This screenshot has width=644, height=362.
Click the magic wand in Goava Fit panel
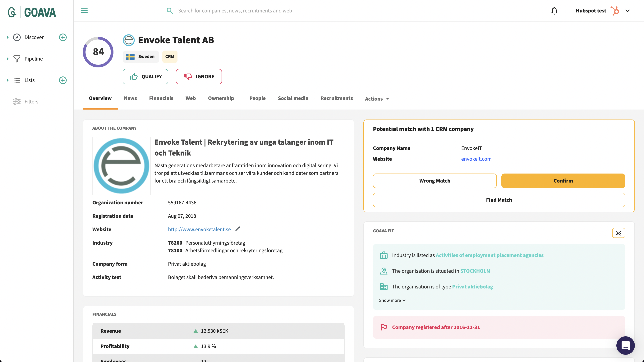pyautogui.click(x=619, y=233)
